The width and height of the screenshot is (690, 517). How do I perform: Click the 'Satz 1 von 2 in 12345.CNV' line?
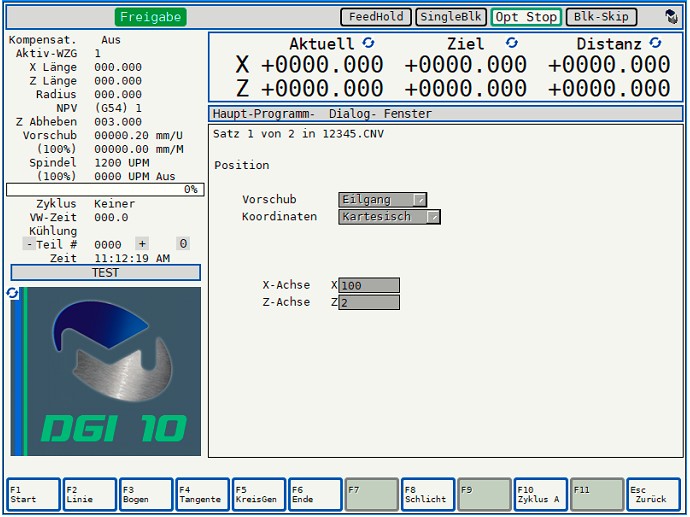[298, 134]
